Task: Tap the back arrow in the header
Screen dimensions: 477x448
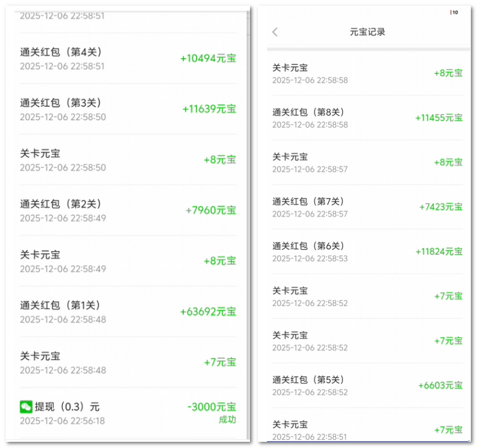Action: point(275,32)
